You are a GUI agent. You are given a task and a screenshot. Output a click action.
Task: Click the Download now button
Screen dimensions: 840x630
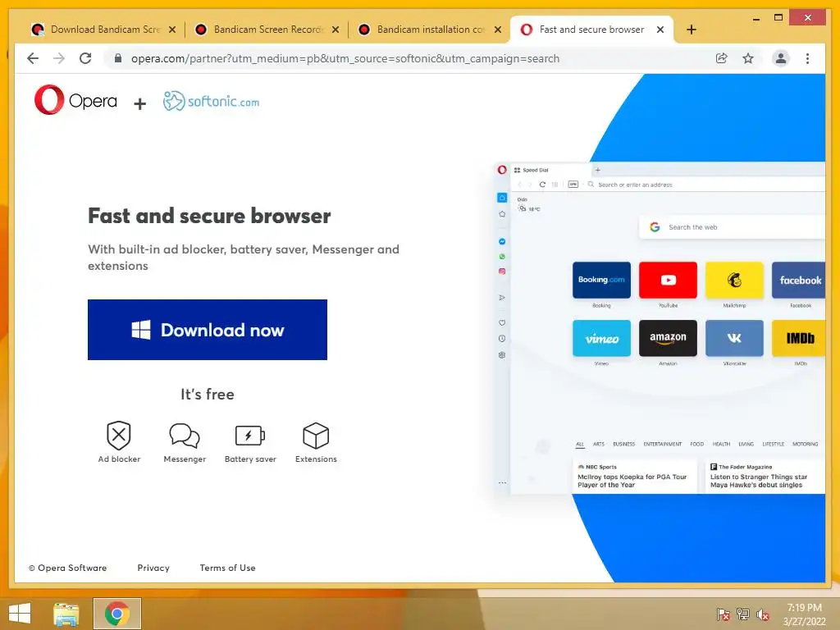pyautogui.click(x=208, y=330)
